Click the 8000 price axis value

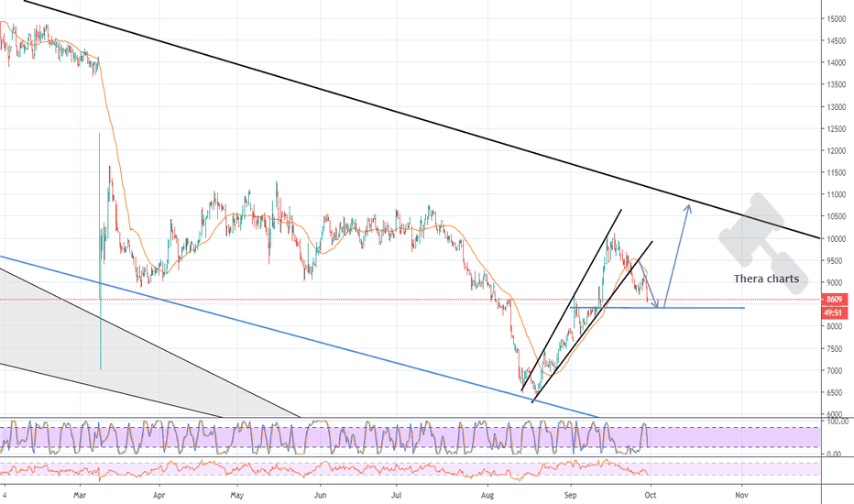point(837,326)
